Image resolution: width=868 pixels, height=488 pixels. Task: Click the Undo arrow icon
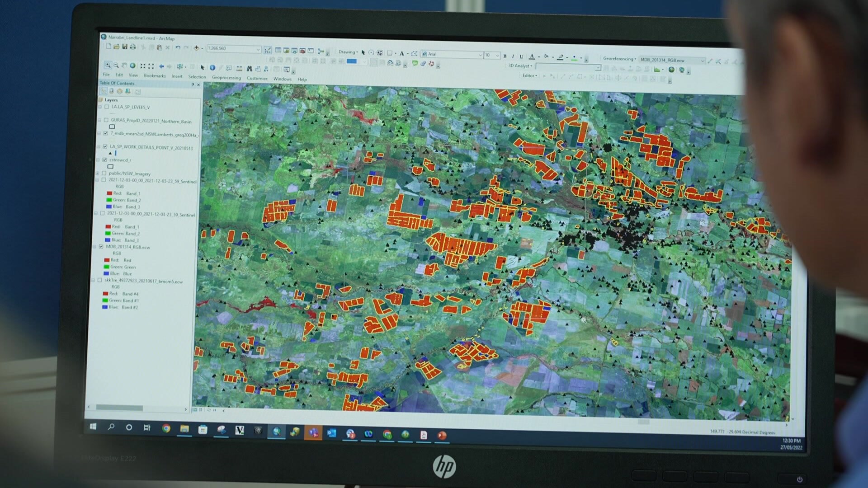coord(178,47)
